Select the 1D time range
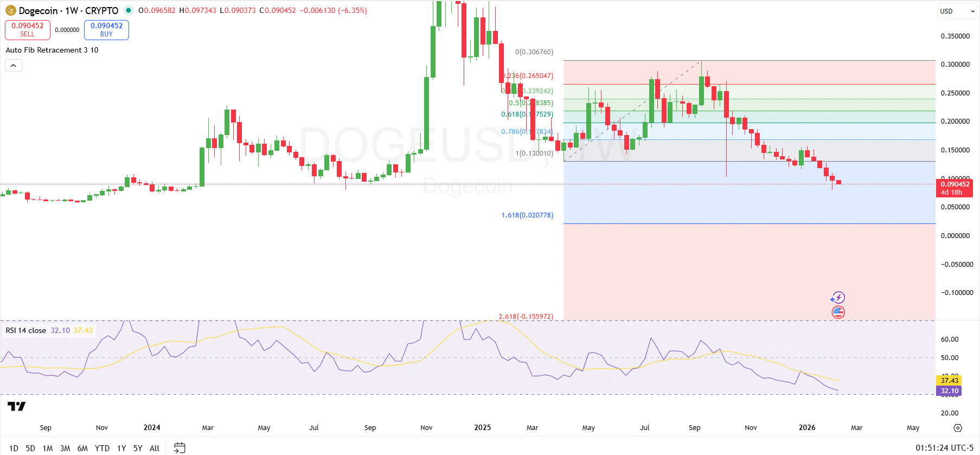This screenshot has height=455, width=980. click(x=14, y=448)
